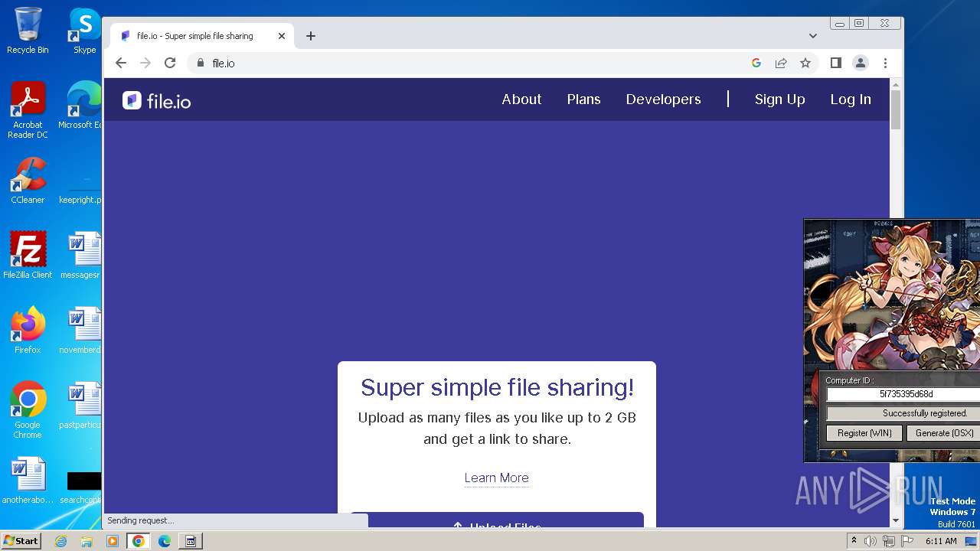Viewport: 980px width, 551px height.
Task: Click Chrome icon in taskbar
Action: point(139,541)
